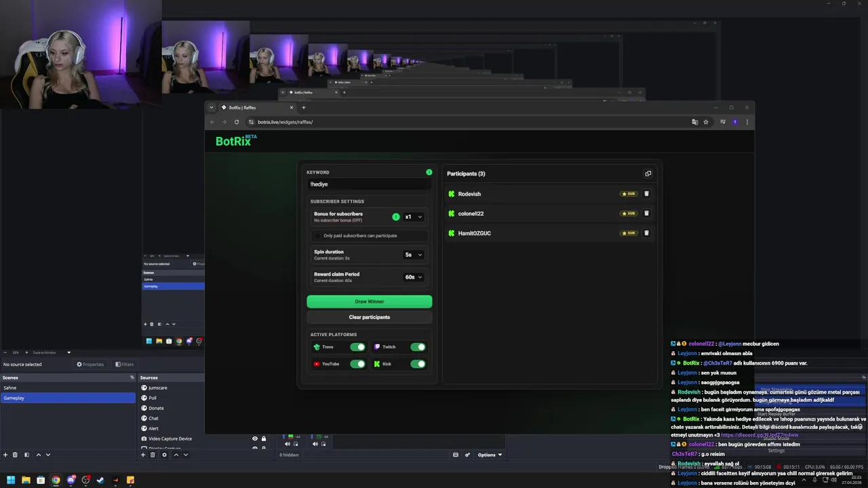The height and width of the screenshot is (488, 868).
Task: Open File Explorer from the taskbar
Action: click(x=26, y=480)
